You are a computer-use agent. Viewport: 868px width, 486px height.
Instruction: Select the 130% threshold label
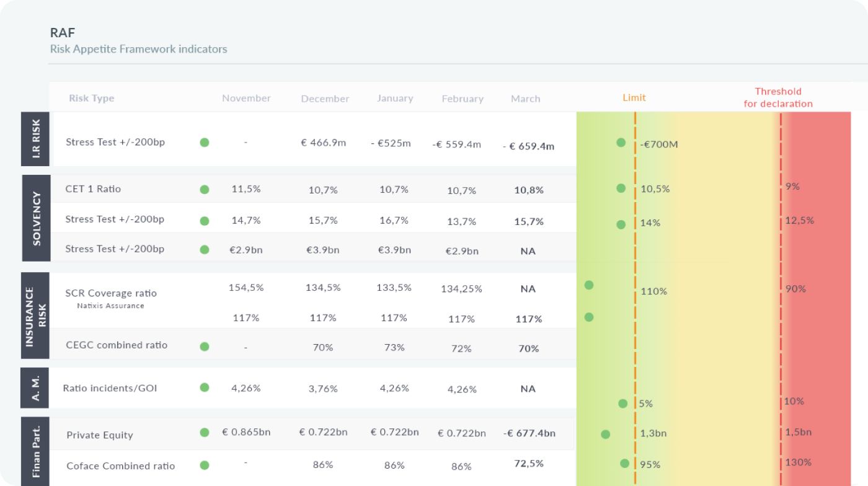coord(798,462)
